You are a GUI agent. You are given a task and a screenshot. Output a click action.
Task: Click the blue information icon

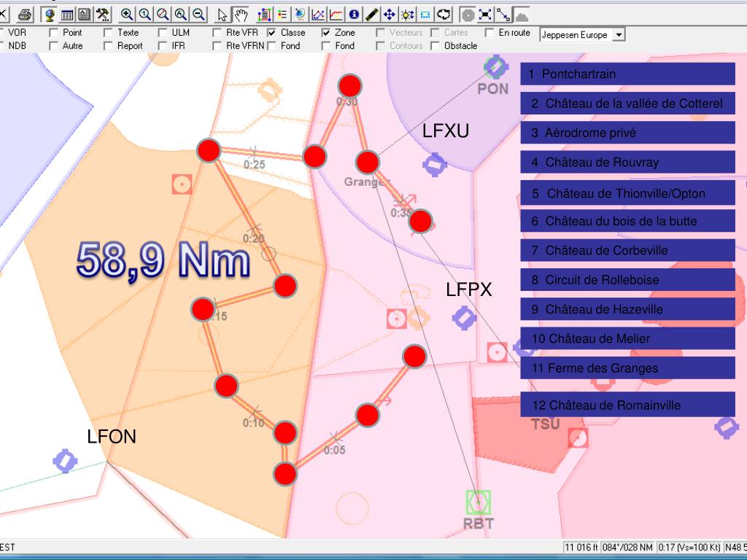(354, 15)
